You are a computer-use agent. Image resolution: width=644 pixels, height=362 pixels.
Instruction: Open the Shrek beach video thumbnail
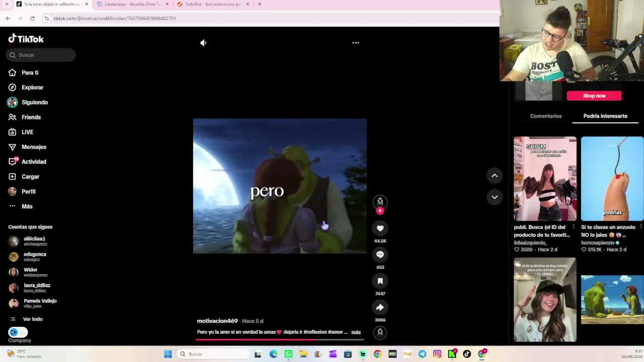click(x=612, y=300)
